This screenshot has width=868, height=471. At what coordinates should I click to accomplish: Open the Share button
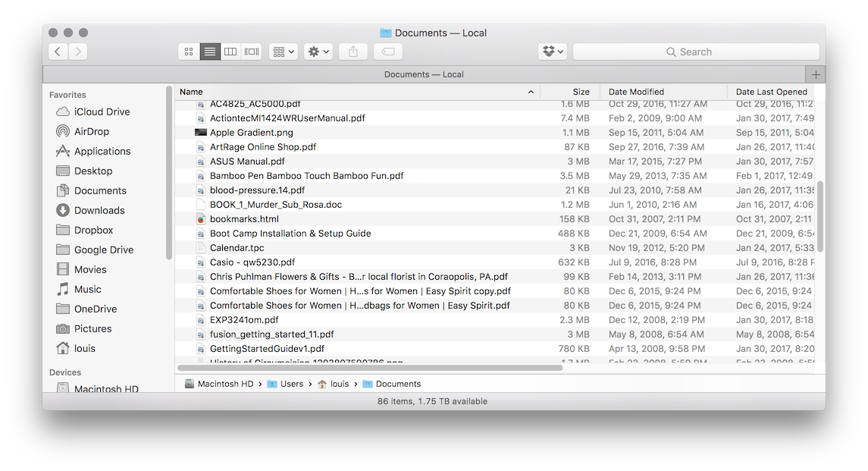353,51
